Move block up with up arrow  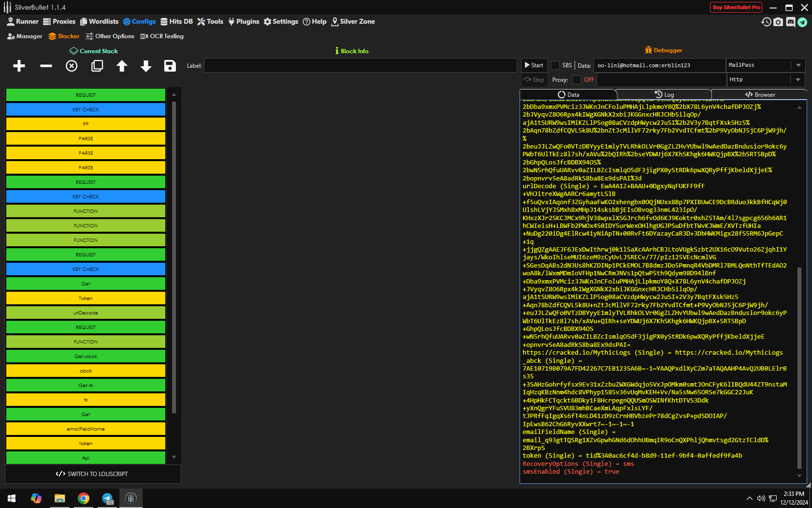pos(122,66)
